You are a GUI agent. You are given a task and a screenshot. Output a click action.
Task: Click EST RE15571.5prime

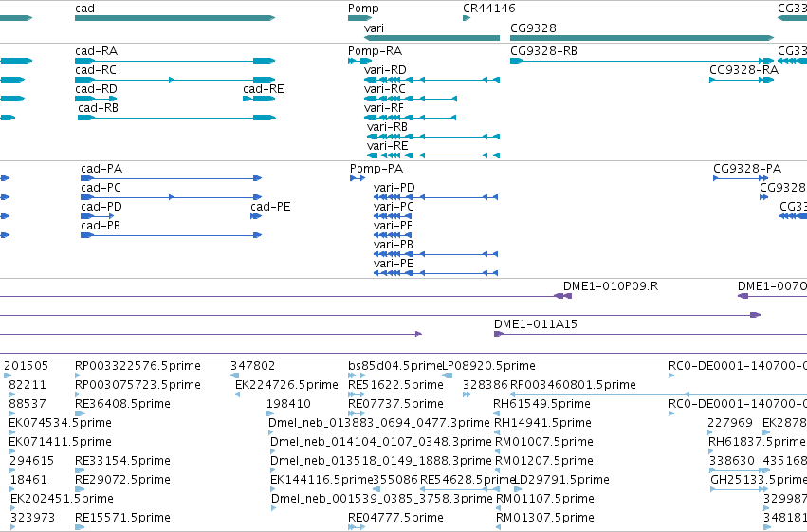[x=80, y=527]
